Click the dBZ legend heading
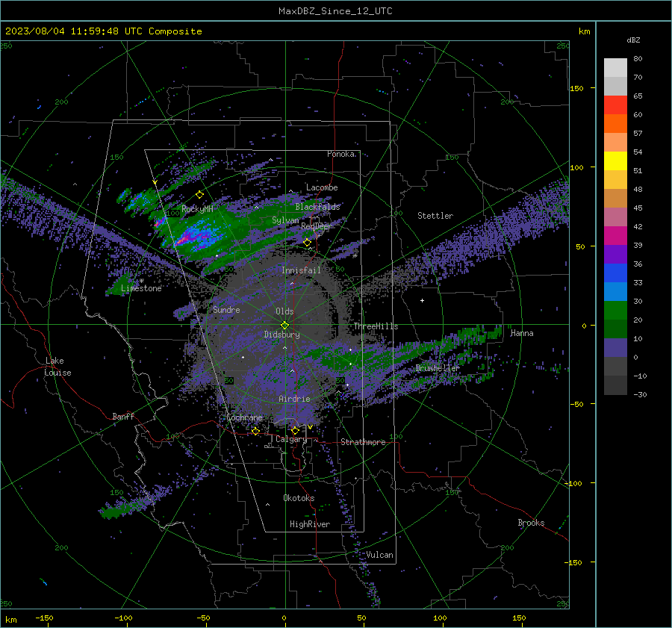 (633, 40)
